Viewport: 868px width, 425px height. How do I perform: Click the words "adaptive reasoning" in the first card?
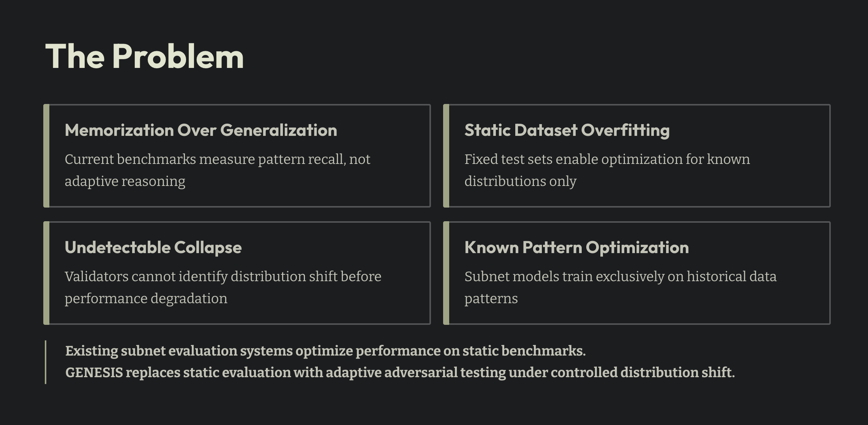[x=125, y=181]
